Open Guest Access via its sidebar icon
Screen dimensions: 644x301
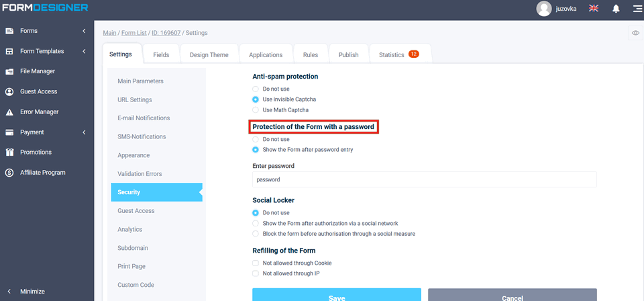click(9, 91)
